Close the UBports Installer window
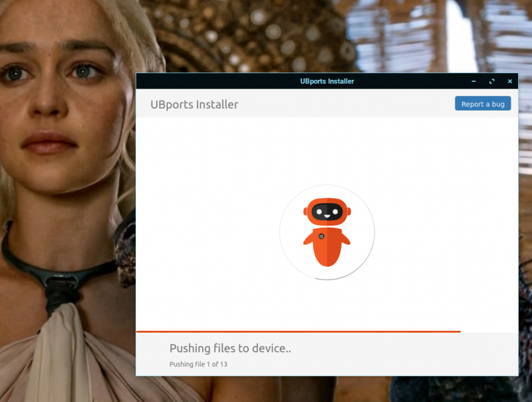 (510, 81)
